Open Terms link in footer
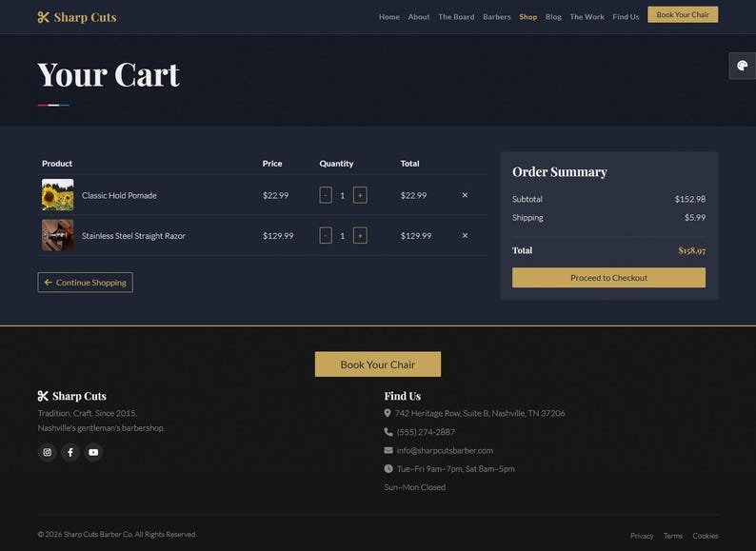This screenshot has height=551, width=756. 673,536
